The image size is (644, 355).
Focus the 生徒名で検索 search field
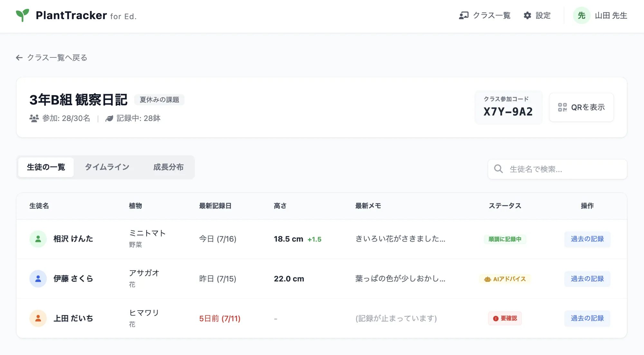point(557,169)
